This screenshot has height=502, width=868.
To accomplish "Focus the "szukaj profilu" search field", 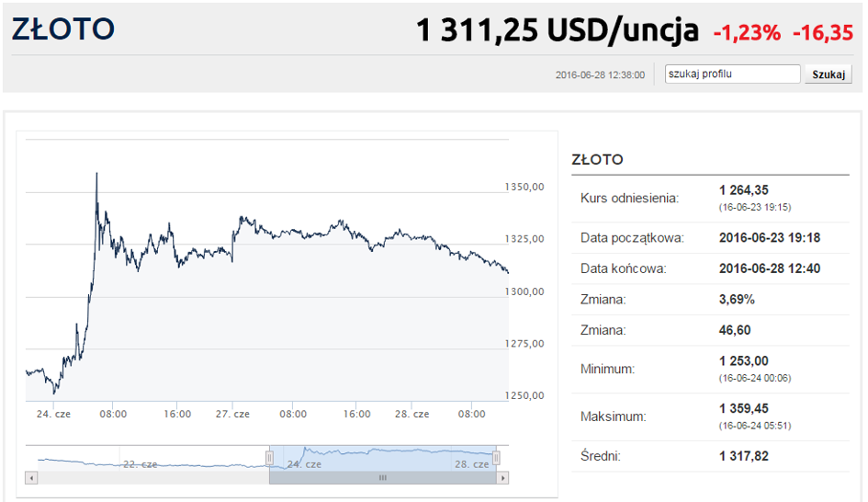I will pyautogui.click(x=732, y=74).
